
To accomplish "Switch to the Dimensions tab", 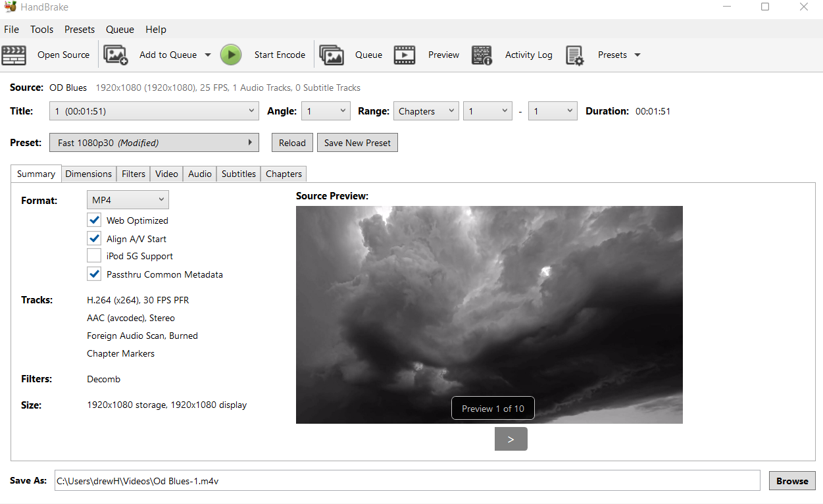I will coord(89,174).
